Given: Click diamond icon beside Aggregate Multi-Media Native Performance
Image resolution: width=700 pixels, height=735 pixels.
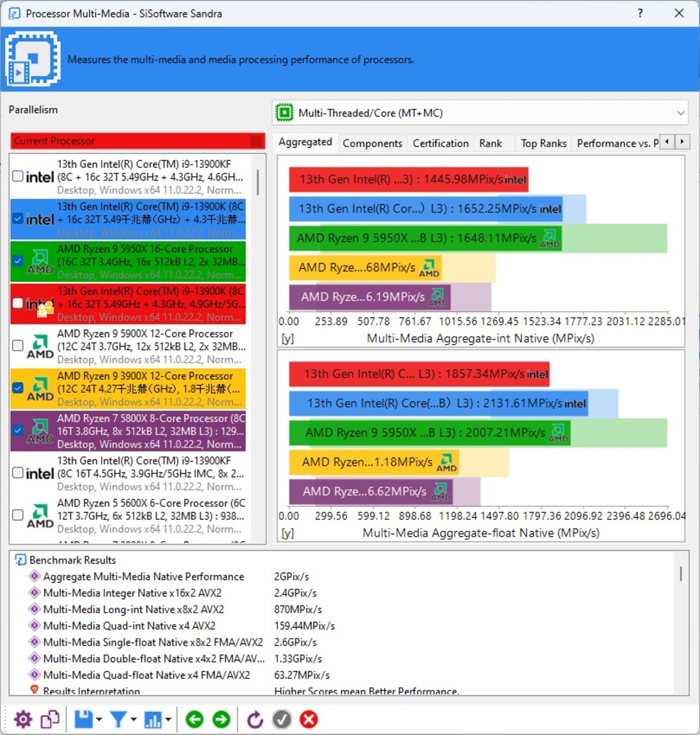Looking at the screenshot, I should 34,576.
